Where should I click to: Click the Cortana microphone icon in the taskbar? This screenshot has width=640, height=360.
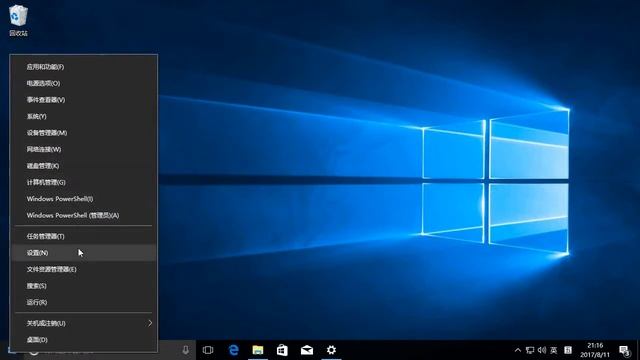pos(185,350)
